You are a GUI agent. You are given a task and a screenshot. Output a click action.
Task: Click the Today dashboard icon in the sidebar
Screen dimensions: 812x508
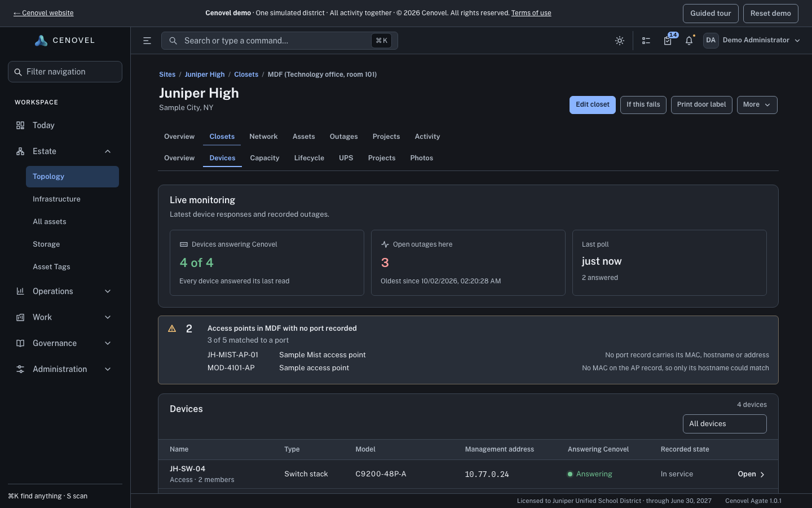pyautogui.click(x=20, y=125)
